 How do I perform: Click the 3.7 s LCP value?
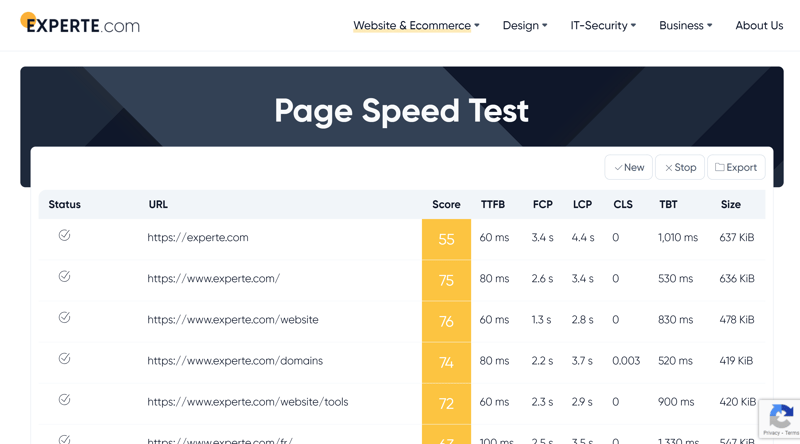pos(582,361)
